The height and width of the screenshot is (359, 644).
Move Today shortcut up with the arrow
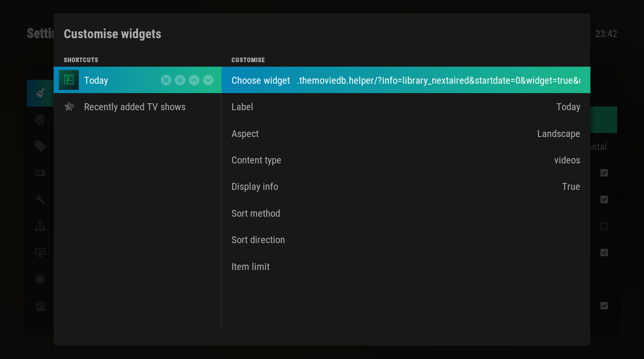[194, 80]
